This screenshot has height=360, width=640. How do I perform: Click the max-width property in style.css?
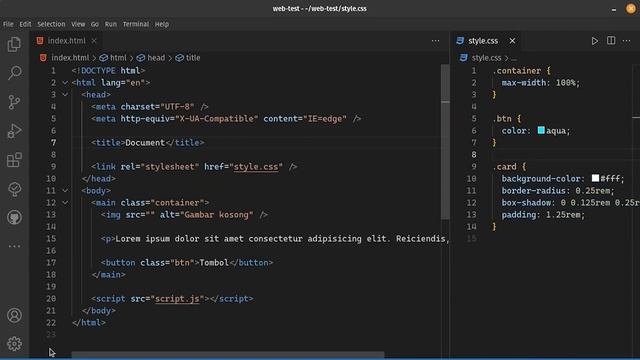coord(524,82)
